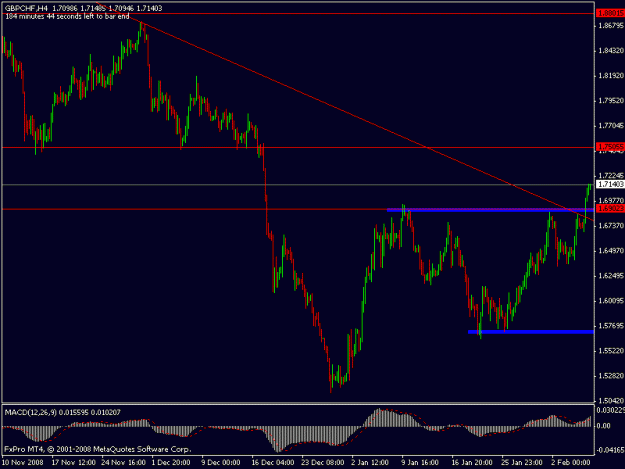
Task: Select the lower blue support bar
Action: (531, 332)
